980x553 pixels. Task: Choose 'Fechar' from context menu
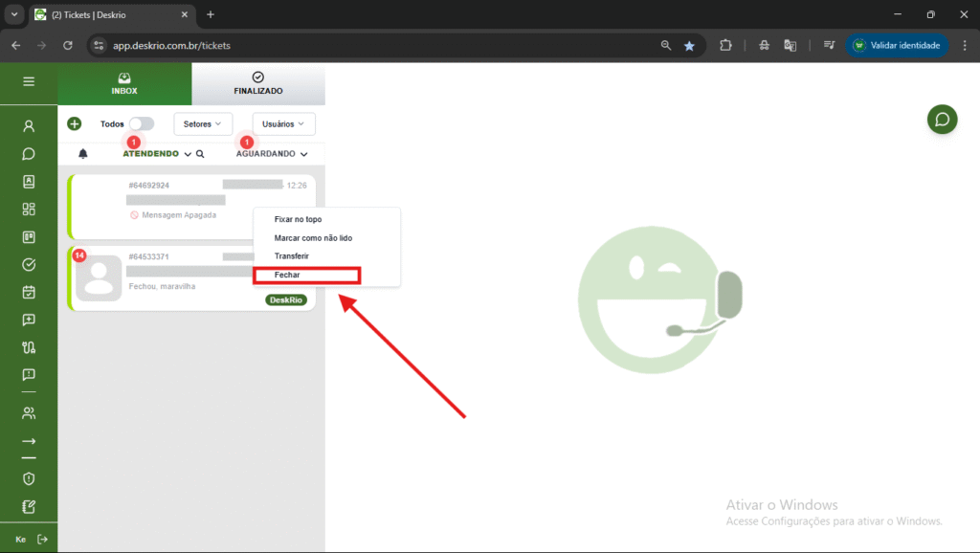click(x=287, y=275)
